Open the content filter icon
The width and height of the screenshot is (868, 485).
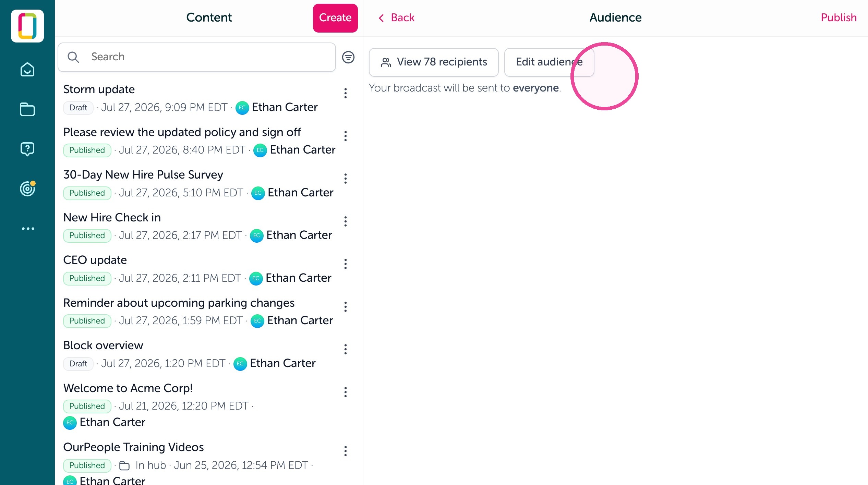coord(348,57)
